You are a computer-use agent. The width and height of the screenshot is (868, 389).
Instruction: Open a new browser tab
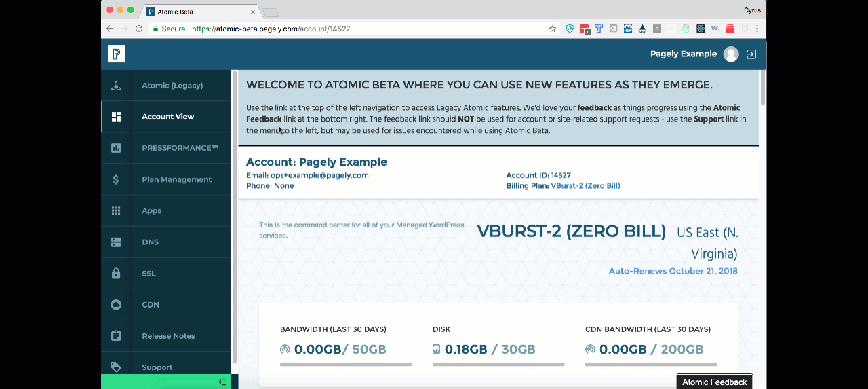pyautogui.click(x=271, y=12)
